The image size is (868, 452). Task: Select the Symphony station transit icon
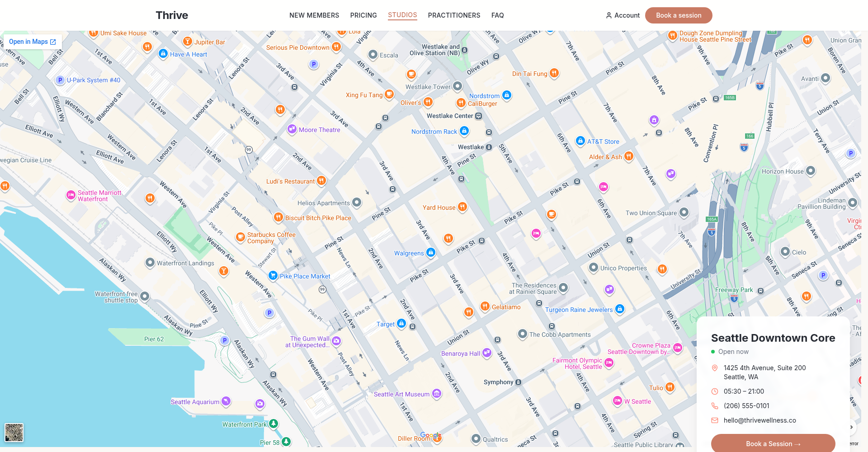pos(519,382)
